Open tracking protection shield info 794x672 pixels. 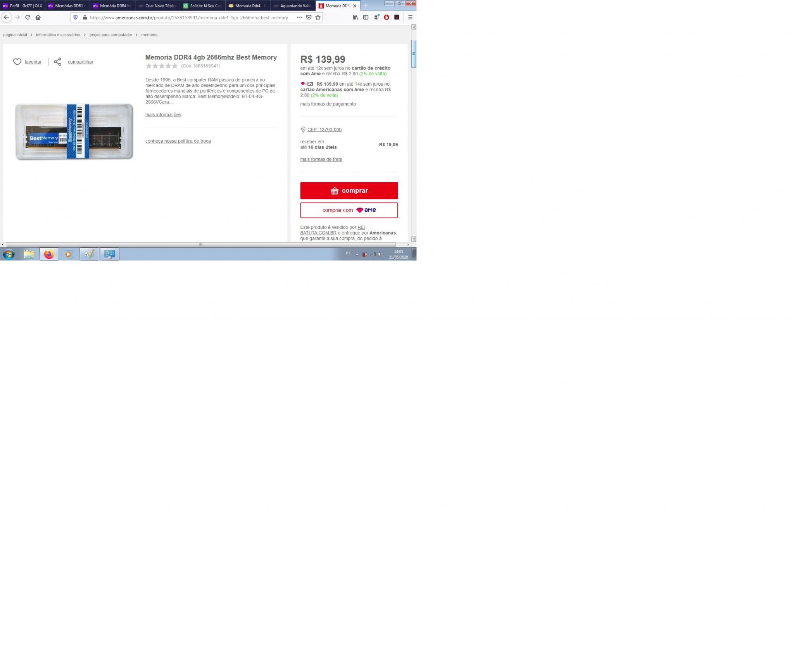click(x=76, y=17)
